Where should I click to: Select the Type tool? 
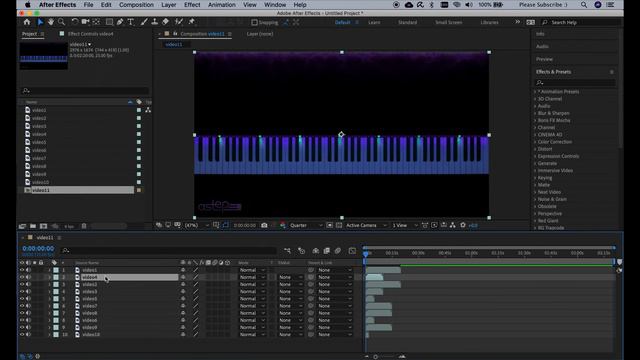pyautogui.click(x=131, y=22)
